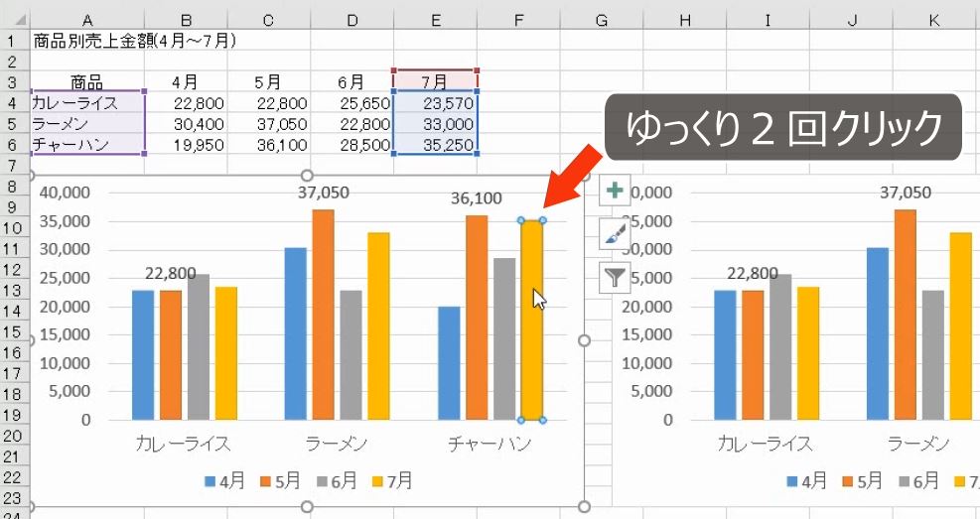Viewport: 980px width, 519px height.
Task: Click the 7月 header cell
Action: tap(435, 81)
